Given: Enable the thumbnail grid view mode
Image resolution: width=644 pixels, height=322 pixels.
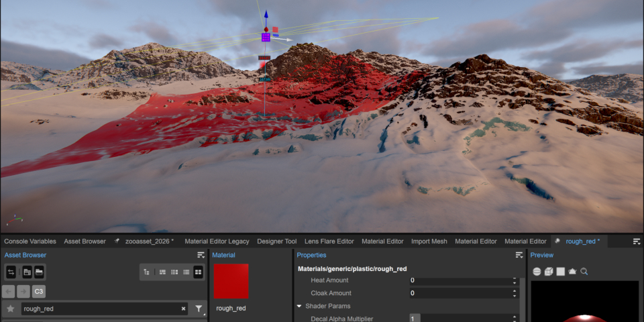Looking at the screenshot, I should click(x=198, y=272).
